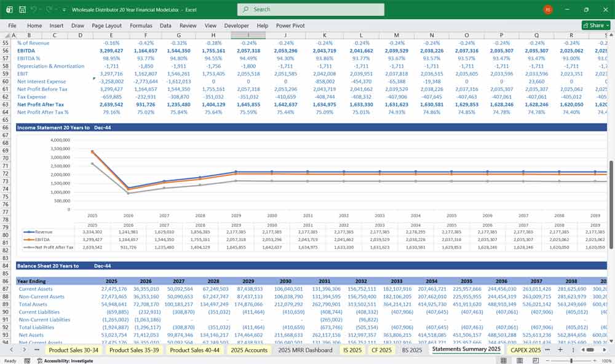Switch to Normal view from the status bar
Screen dimensions: 615x364
(x=504, y=360)
